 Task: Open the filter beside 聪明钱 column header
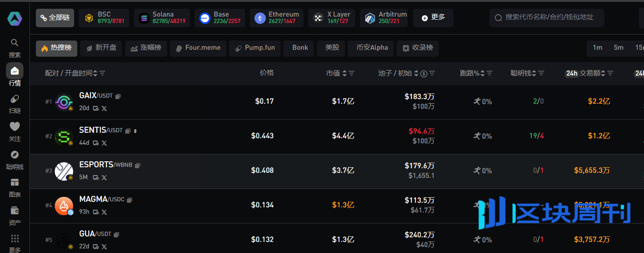541,73
